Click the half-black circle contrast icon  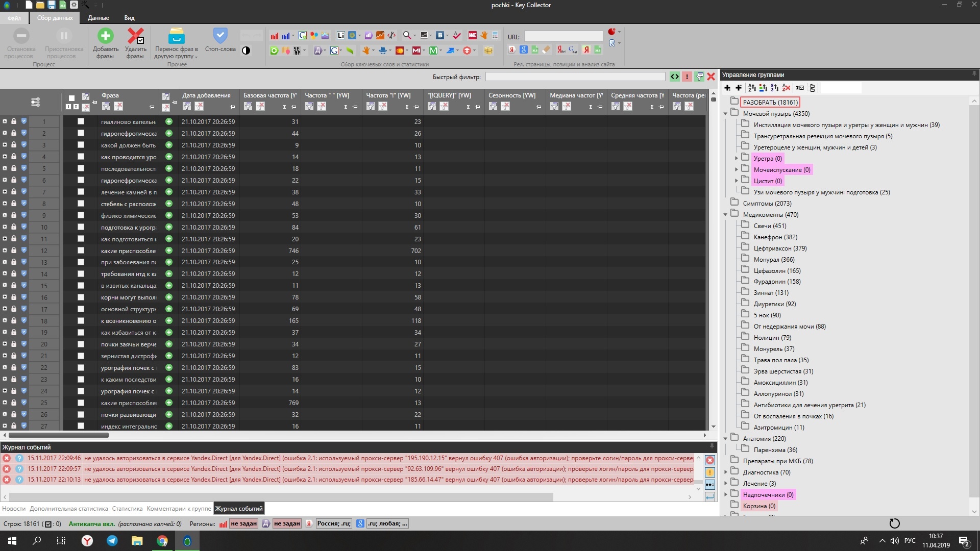(x=246, y=51)
